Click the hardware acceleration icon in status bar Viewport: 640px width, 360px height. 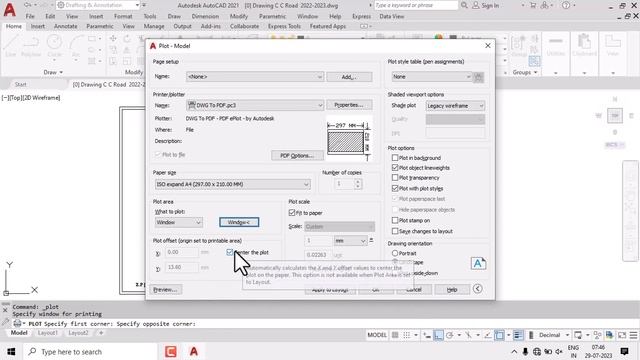[609, 335]
